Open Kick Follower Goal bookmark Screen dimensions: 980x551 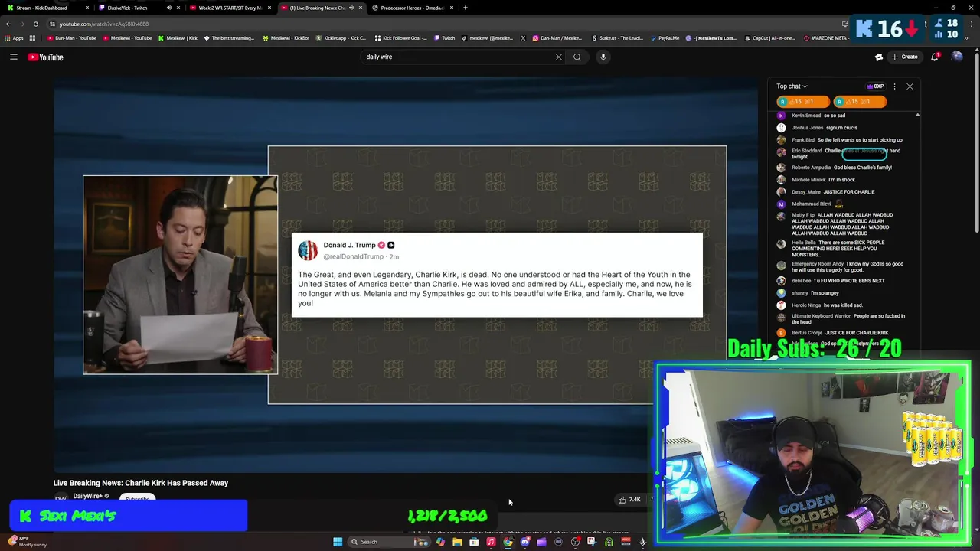(x=400, y=38)
